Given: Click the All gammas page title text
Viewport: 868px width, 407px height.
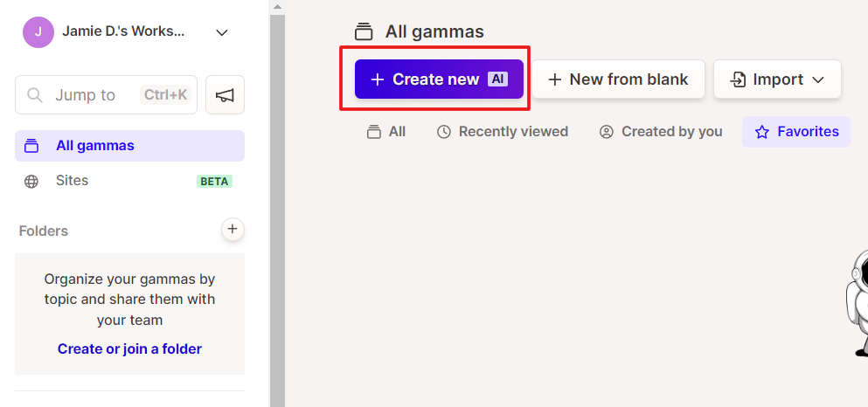Looking at the screenshot, I should point(434,32).
